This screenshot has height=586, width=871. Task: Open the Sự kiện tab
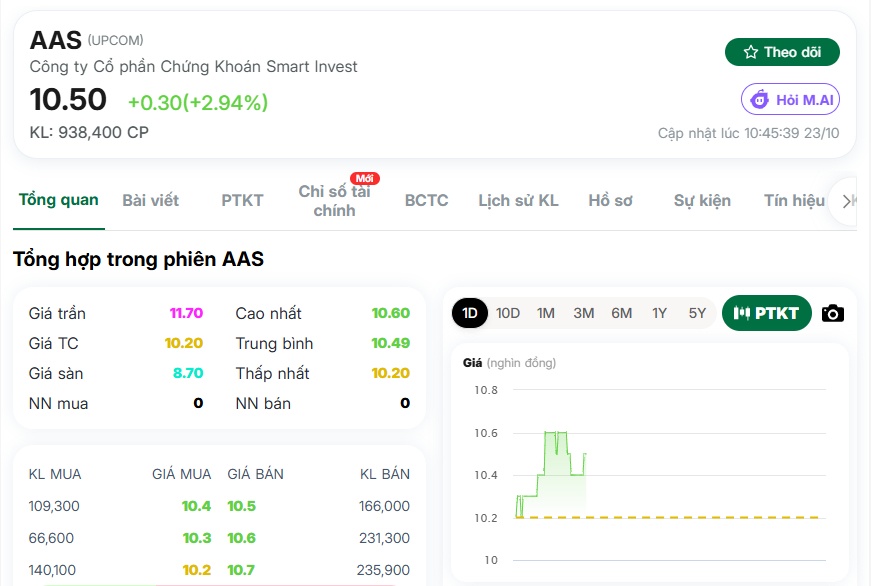pyautogui.click(x=702, y=201)
